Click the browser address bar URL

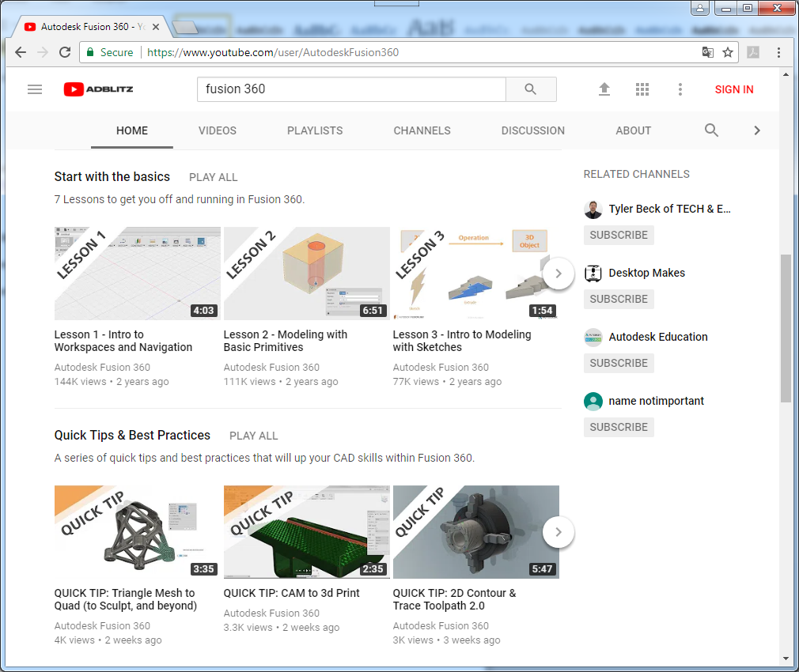point(273,52)
